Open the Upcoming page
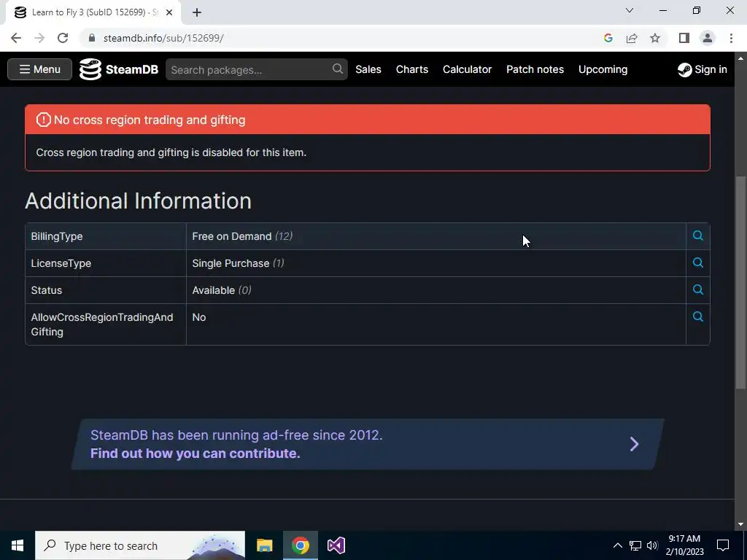The height and width of the screenshot is (560, 747). tap(603, 69)
